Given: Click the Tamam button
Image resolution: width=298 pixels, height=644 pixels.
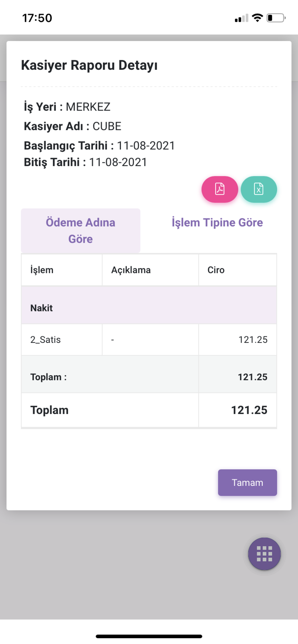Looking at the screenshot, I should coord(247,482).
